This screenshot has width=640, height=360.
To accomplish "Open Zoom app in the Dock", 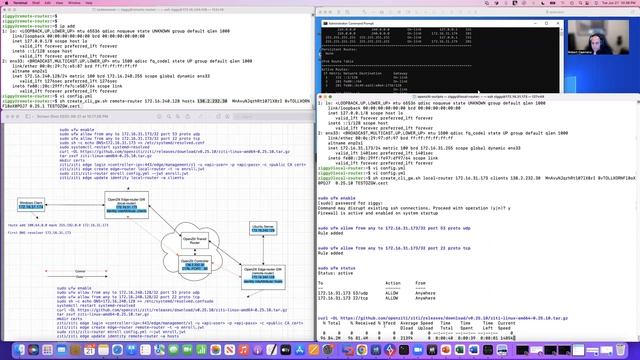I will [418, 349].
